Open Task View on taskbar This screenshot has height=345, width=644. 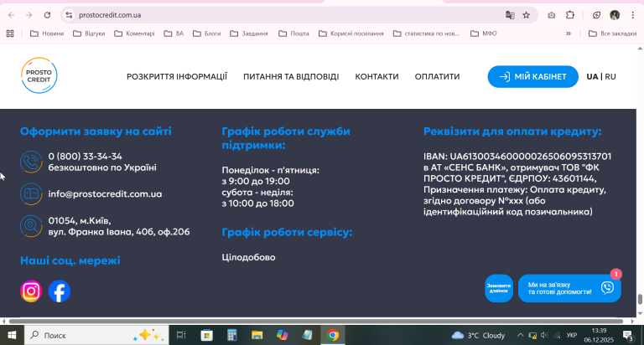point(181,335)
